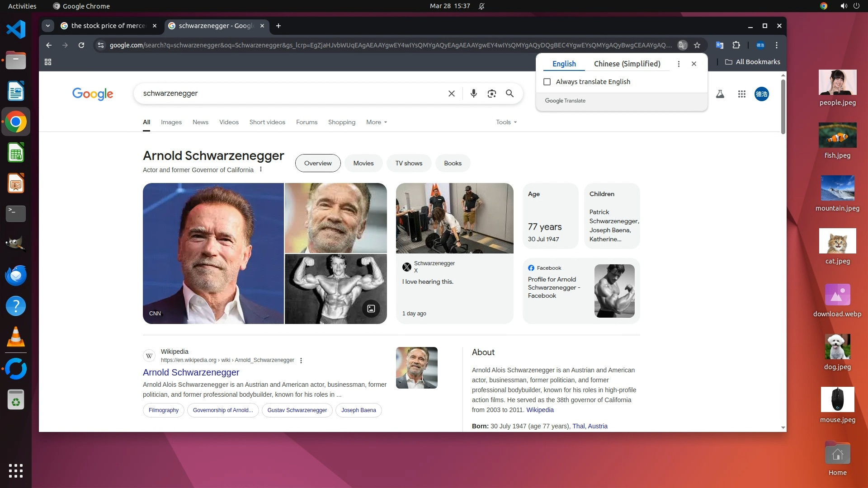868x488 pixels.
Task: Open the tab search dropdown arrow
Action: coord(48,26)
